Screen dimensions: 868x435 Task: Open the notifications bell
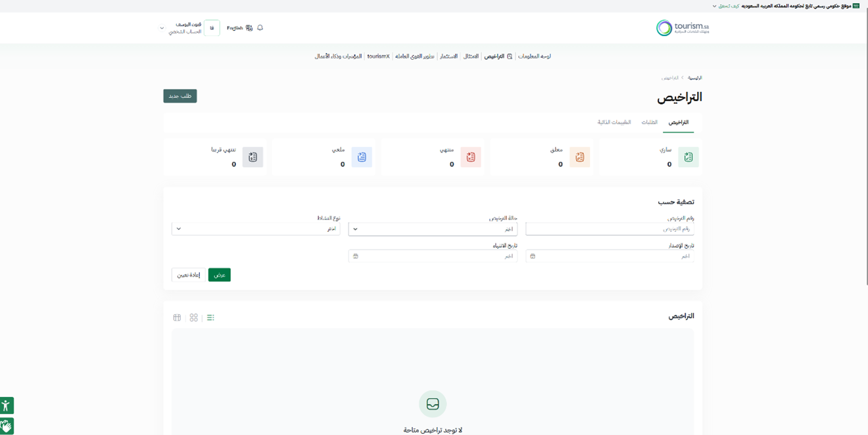(260, 28)
